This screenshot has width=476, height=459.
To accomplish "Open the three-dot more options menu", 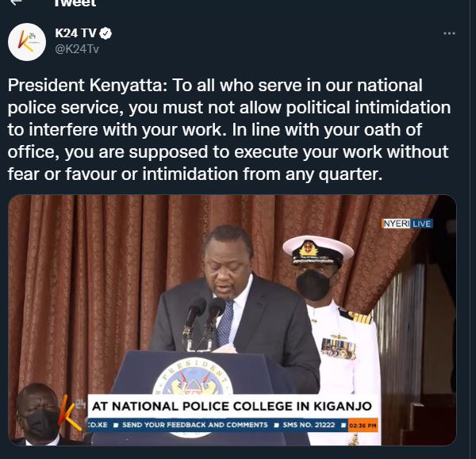I will tap(449, 33).
